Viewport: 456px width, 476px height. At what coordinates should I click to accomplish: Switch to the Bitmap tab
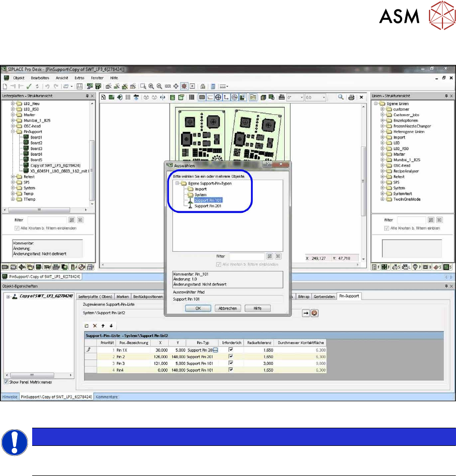pos(303,296)
